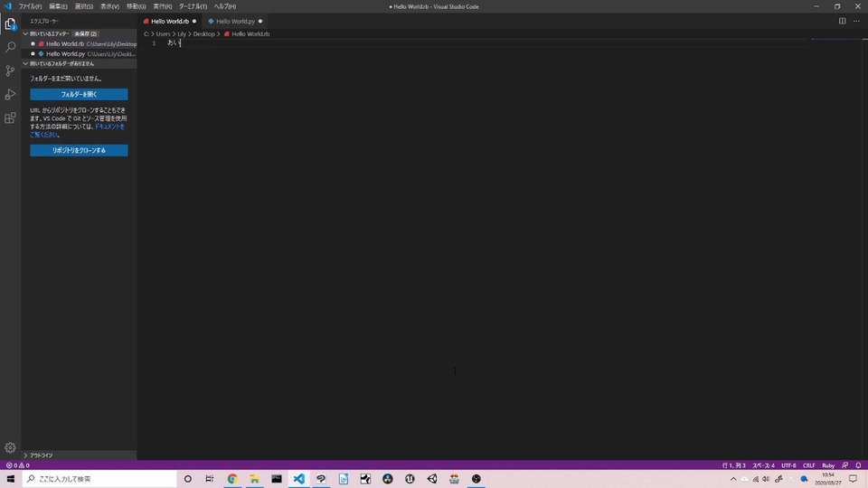Image resolution: width=868 pixels, height=488 pixels.
Task: Open the Source Control view
Action: tap(10, 70)
